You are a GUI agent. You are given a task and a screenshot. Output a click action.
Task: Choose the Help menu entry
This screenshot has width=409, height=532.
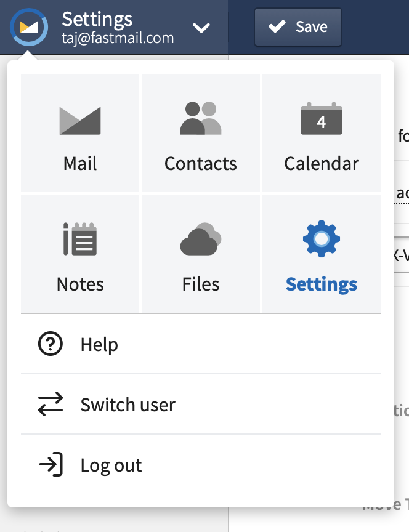[201, 344]
